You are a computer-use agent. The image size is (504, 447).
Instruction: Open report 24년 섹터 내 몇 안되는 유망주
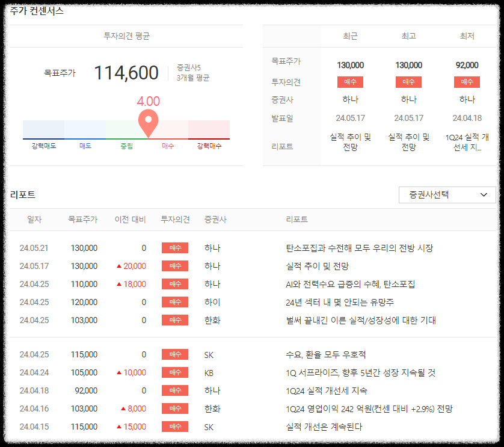[340, 302]
